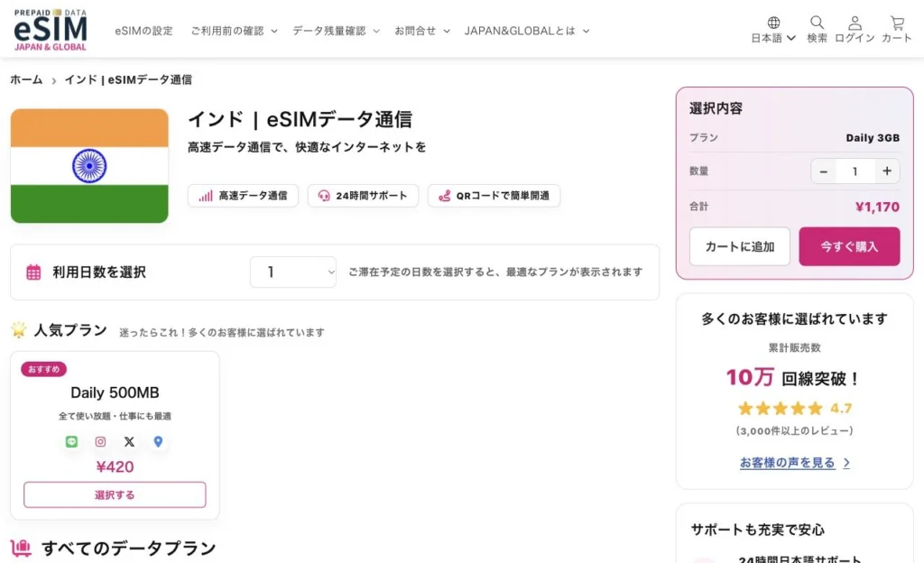The width and height of the screenshot is (924, 563).
Task: Click the luggage icon next to すべてのデータプラン
Action: 22,548
